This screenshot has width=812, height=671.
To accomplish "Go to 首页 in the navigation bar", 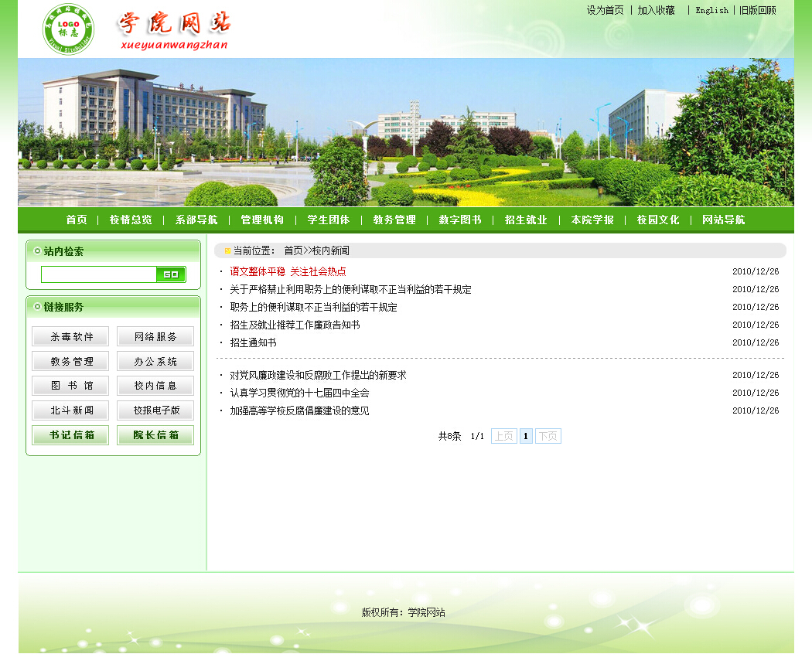I will pos(77,220).
